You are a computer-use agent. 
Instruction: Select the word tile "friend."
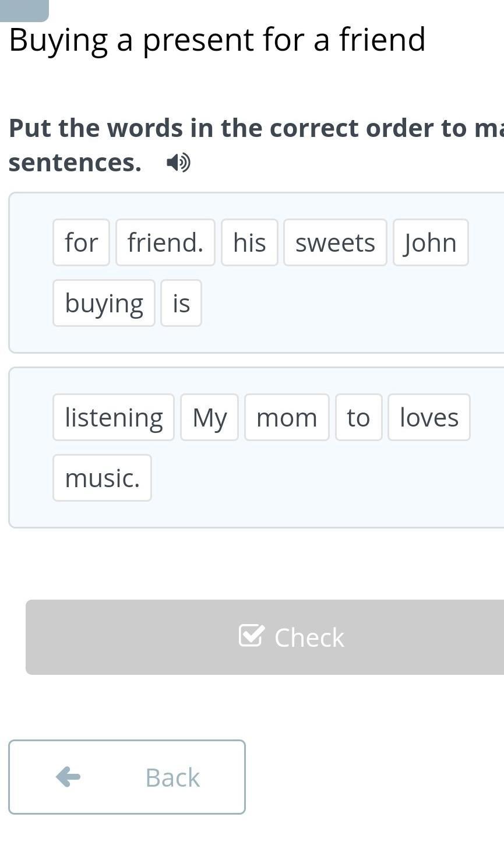click(x=165, y=242)
